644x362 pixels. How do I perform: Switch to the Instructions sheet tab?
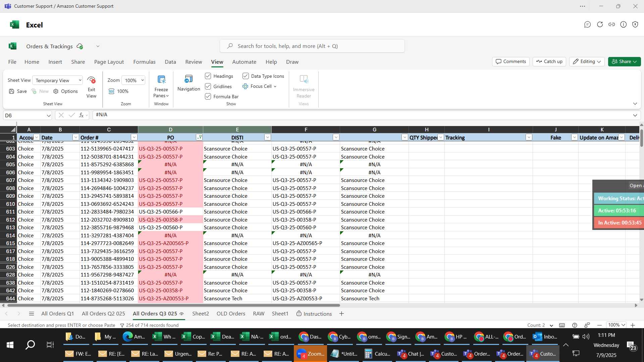point(314,314)
